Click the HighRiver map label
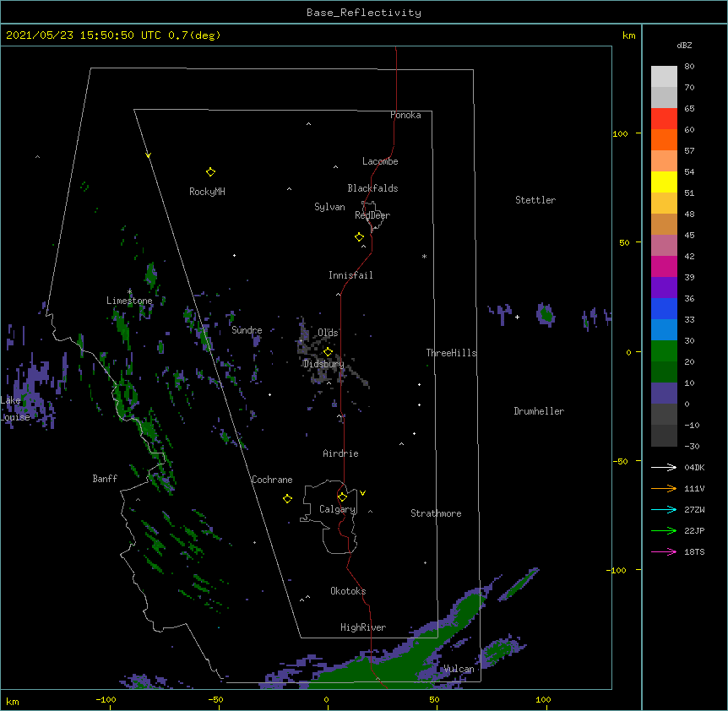 click(x=363, y=627)
